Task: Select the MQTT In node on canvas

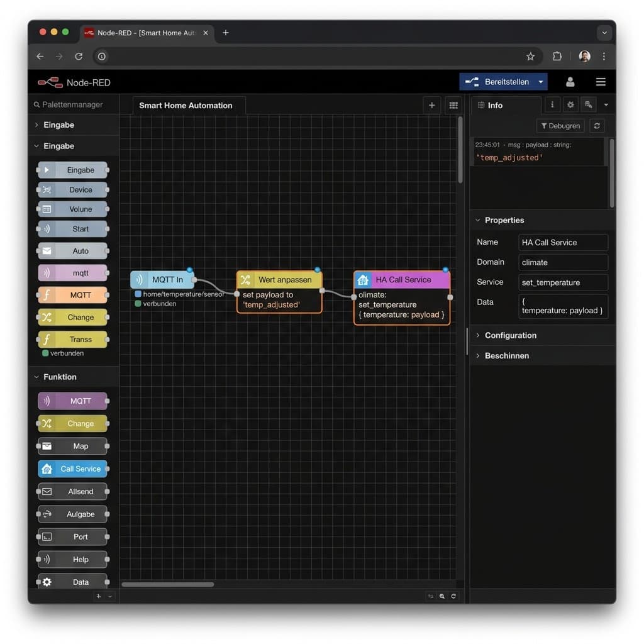Action: 163,280
